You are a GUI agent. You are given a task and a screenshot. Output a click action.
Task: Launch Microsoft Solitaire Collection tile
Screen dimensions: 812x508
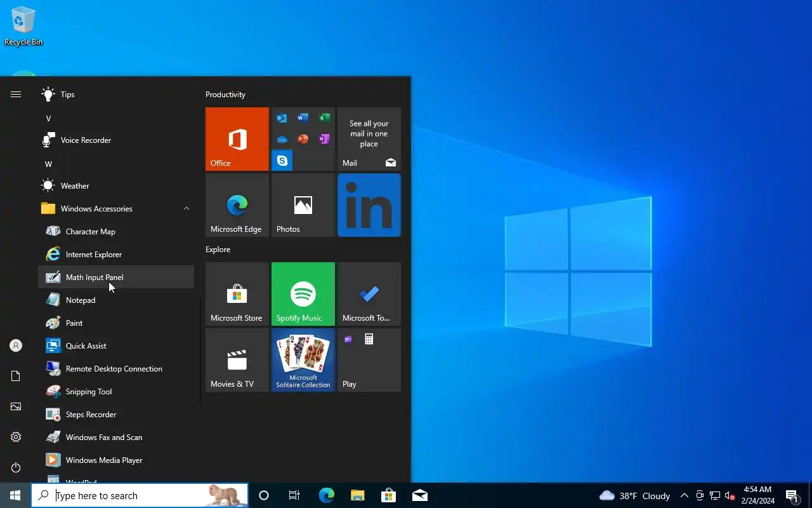303,360
